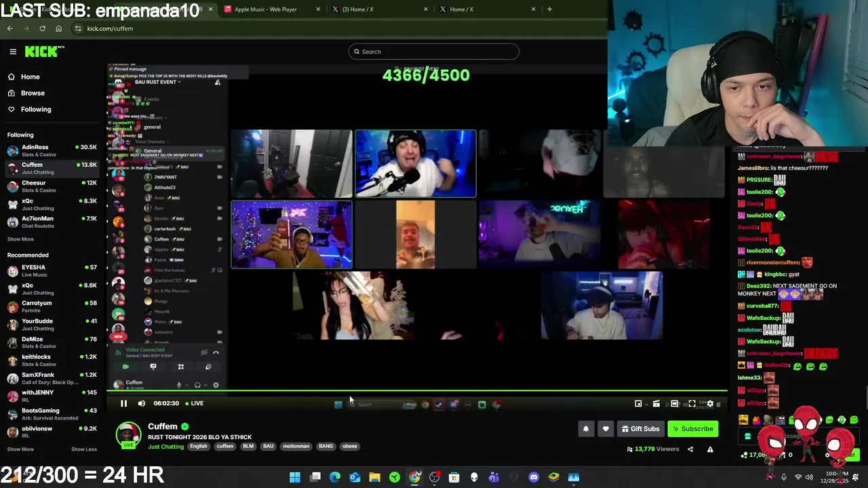The image size is (868, 488).
Task: Go back in browser history
Action: click(x=9, y=28)
